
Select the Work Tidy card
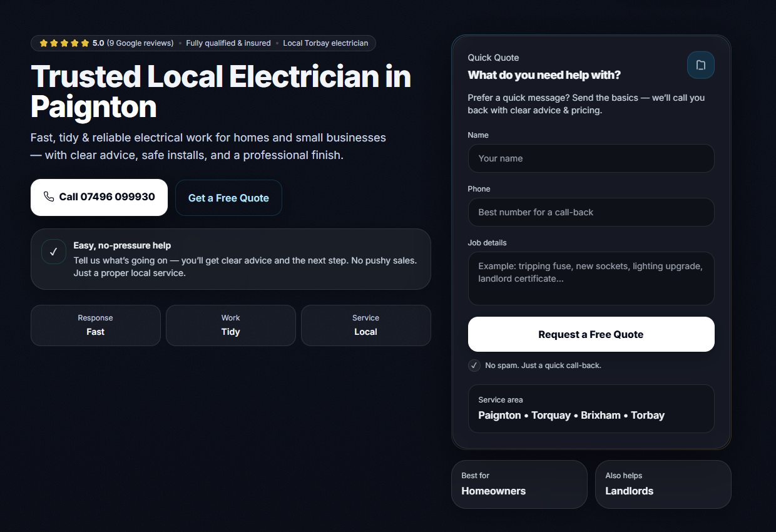pos(230,325)
